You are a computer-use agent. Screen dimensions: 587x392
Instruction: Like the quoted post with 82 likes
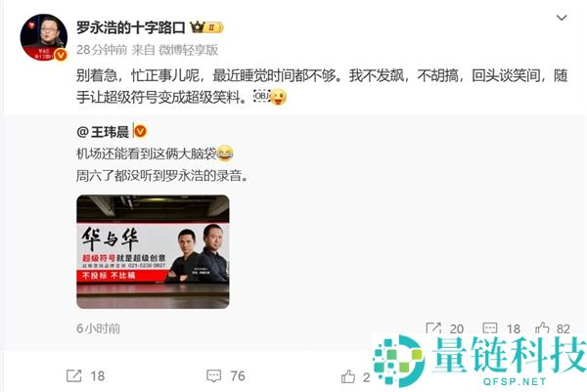click(x=542, y=328)
